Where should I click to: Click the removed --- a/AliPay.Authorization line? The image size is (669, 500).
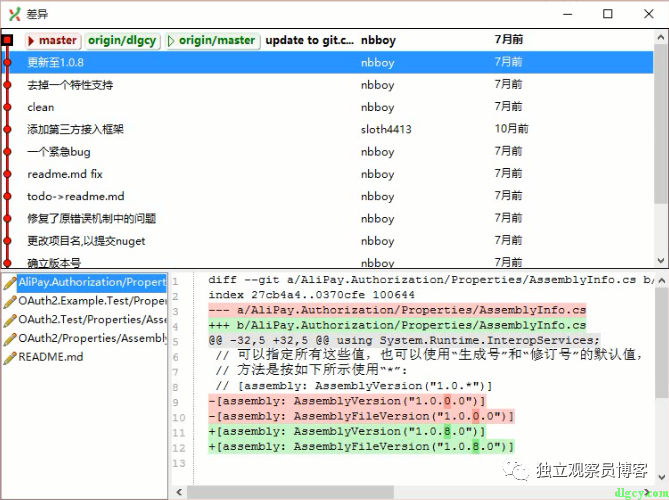pyautogui.click(x=397, y=310)
